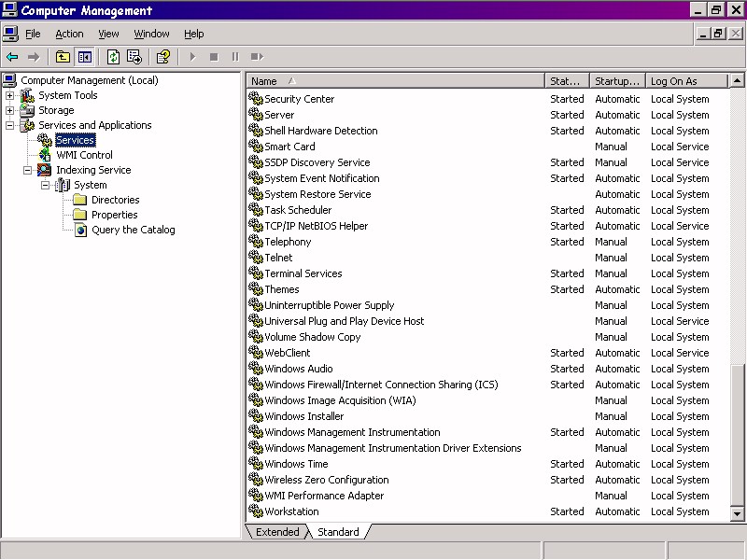
Task: Click the Refresh toolbar icon
Action: pyautogui.click(x=113, y=57)
